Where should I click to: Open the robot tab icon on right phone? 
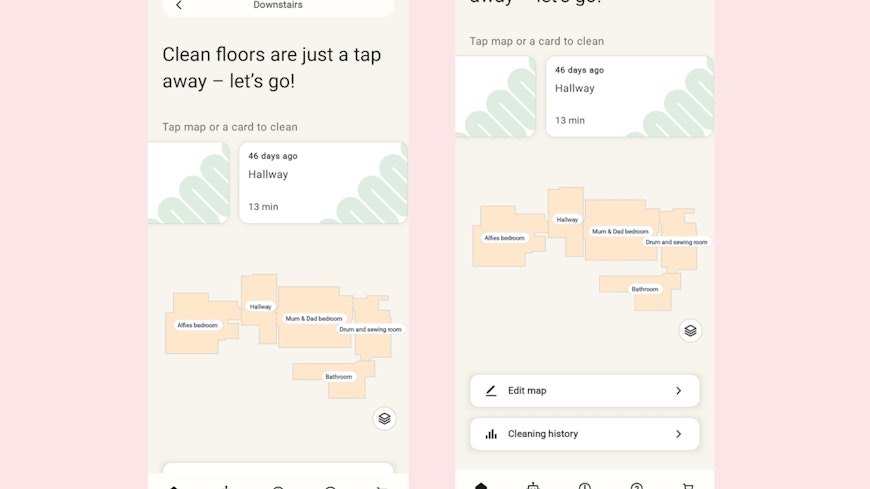pyautogui.click(x=533, y=486)
